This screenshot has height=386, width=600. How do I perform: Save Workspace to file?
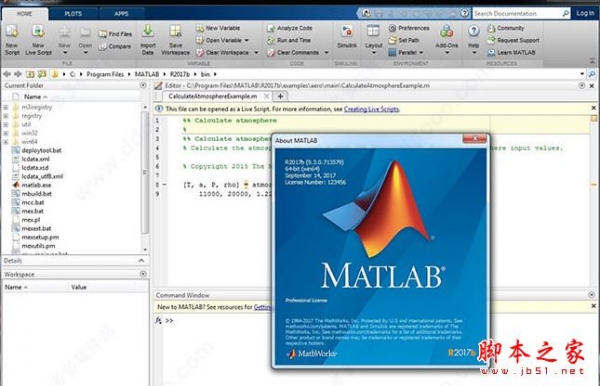(175, 40)
